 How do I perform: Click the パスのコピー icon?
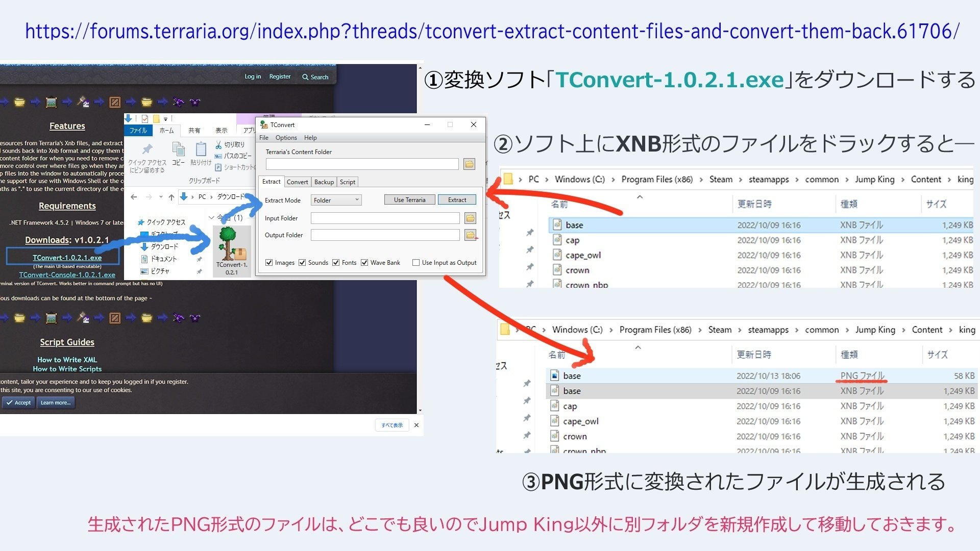[218, 156]
